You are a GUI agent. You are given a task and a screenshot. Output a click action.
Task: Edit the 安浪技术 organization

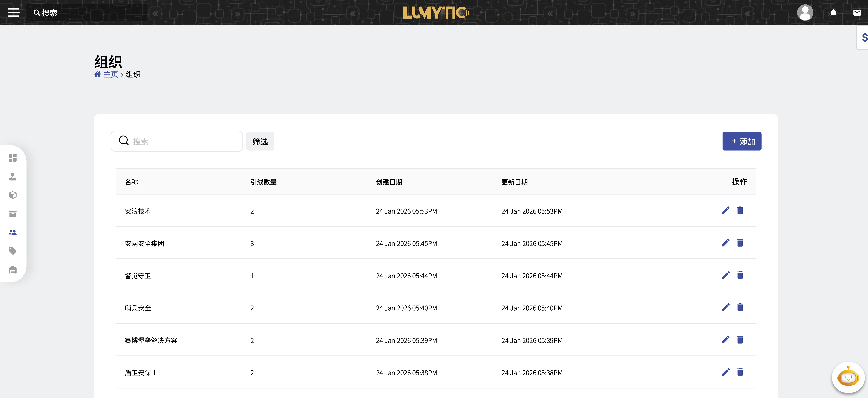coord(726,211)
